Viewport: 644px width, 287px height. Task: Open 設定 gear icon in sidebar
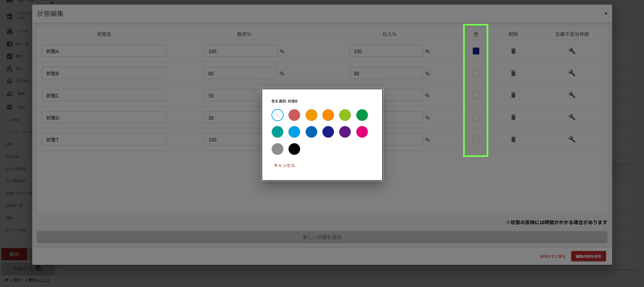[10, 107]
